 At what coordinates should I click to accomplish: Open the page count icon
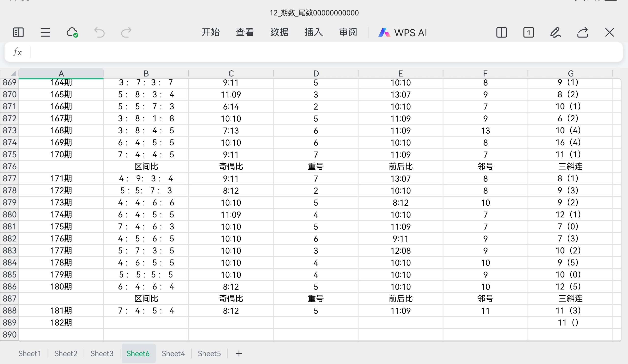[528, 33]
